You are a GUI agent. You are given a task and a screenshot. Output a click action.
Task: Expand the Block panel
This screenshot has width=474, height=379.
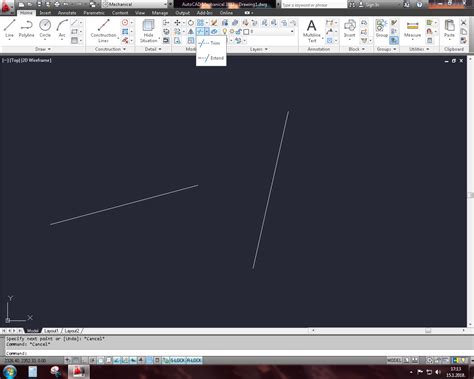[356, 49]
